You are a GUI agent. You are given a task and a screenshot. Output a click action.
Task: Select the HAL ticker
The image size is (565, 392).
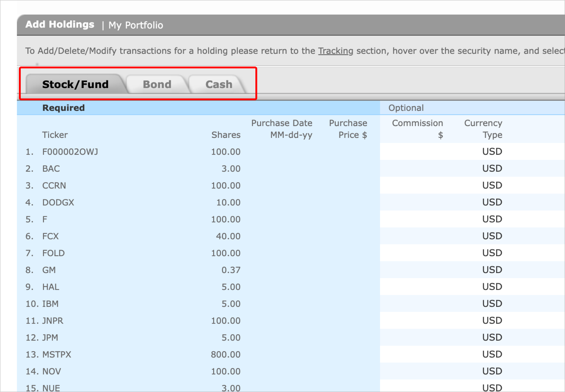coord(51,287)
